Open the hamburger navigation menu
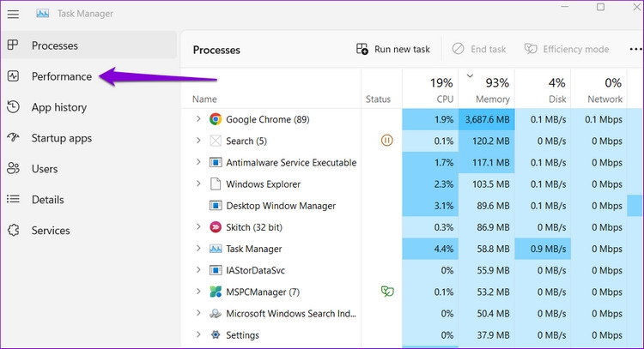Screen dimensions: 644x349 coord(13,14)
